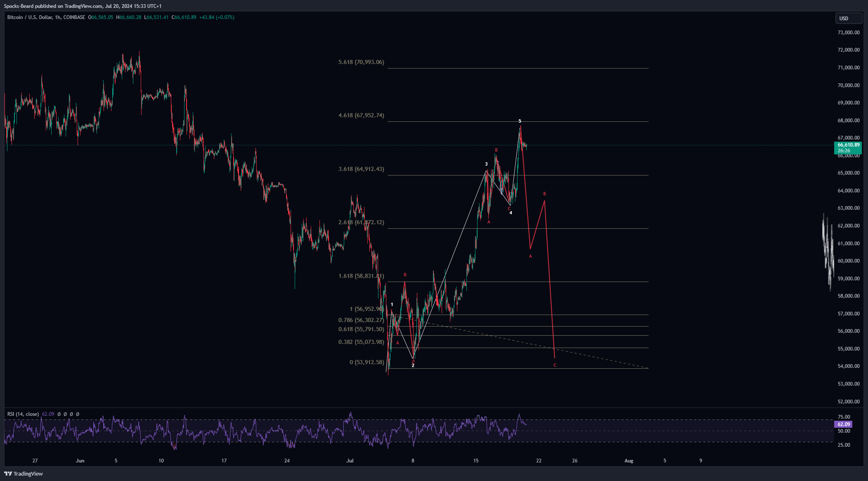The image size is (868, 481).
Task: Click RSI legend value 62.09
Action: 48,414
